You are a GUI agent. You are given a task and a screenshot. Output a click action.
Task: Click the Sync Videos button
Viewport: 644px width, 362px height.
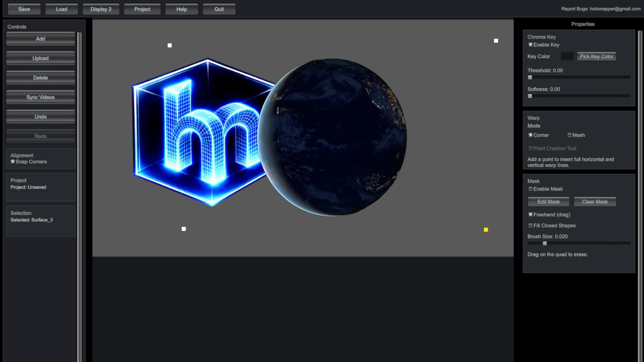pos(41,97)
